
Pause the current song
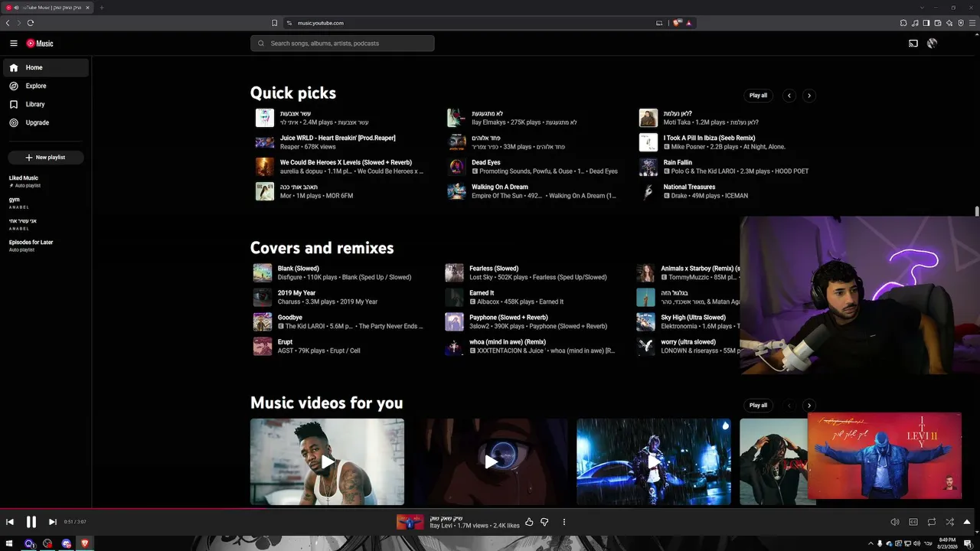point(31,522)
